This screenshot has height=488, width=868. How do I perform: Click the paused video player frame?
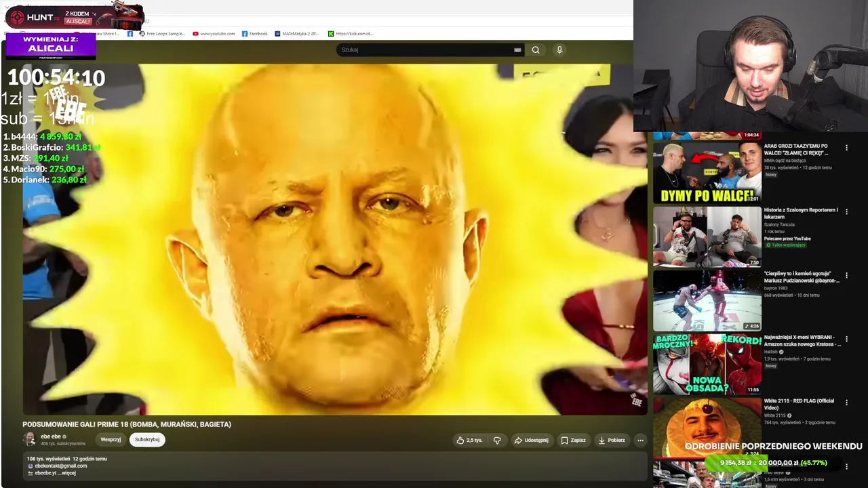(335, 239)
